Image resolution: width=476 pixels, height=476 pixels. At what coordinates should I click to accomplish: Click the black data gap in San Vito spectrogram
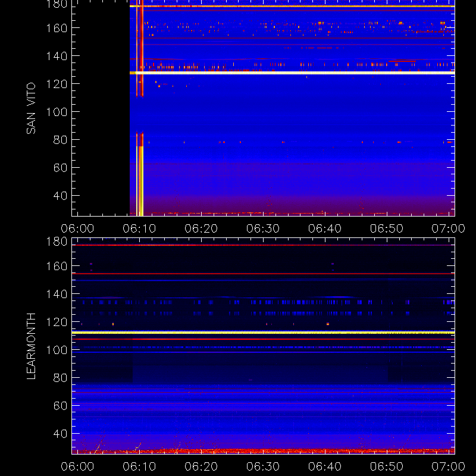point(101,108)
